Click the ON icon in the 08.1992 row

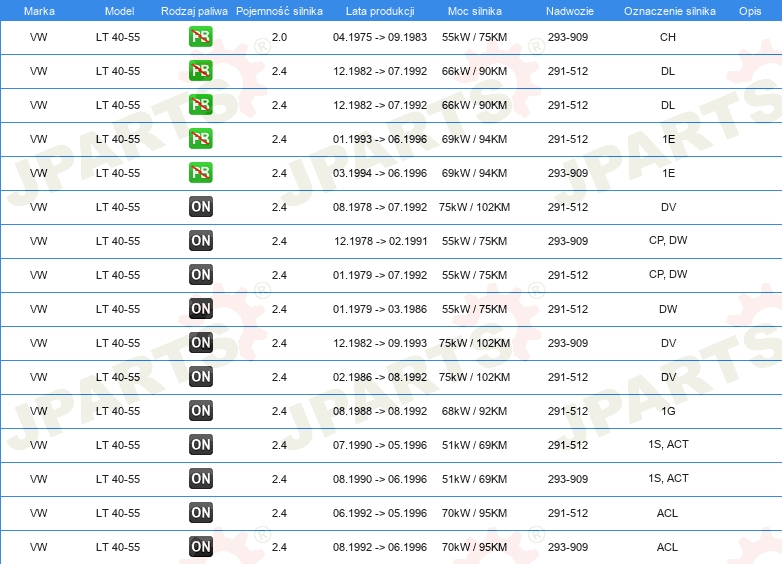point(200,547)
